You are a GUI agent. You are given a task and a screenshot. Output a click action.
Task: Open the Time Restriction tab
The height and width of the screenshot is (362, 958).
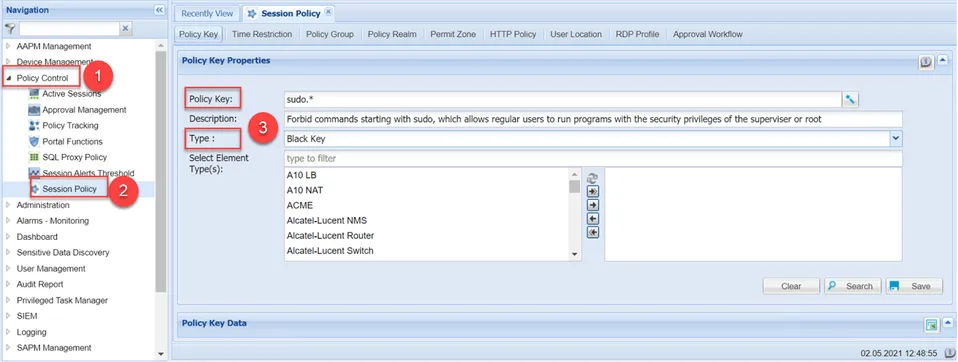(x=262, y=34)
